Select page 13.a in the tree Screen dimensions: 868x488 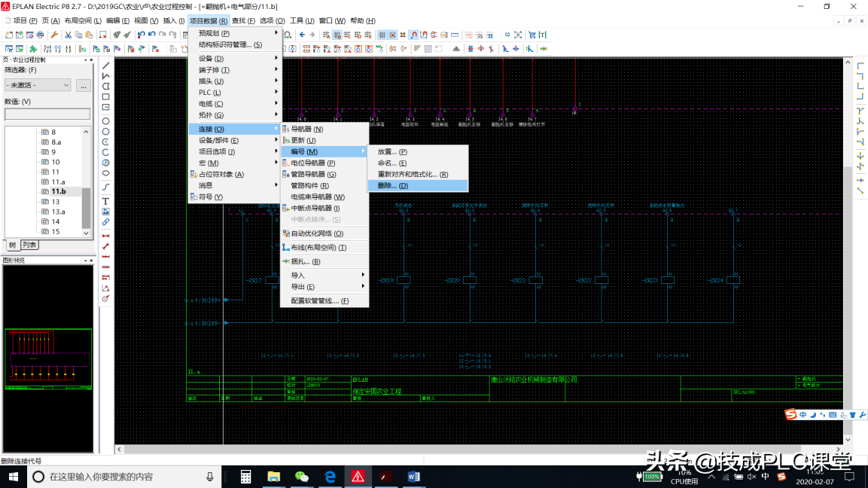(58, 212)
